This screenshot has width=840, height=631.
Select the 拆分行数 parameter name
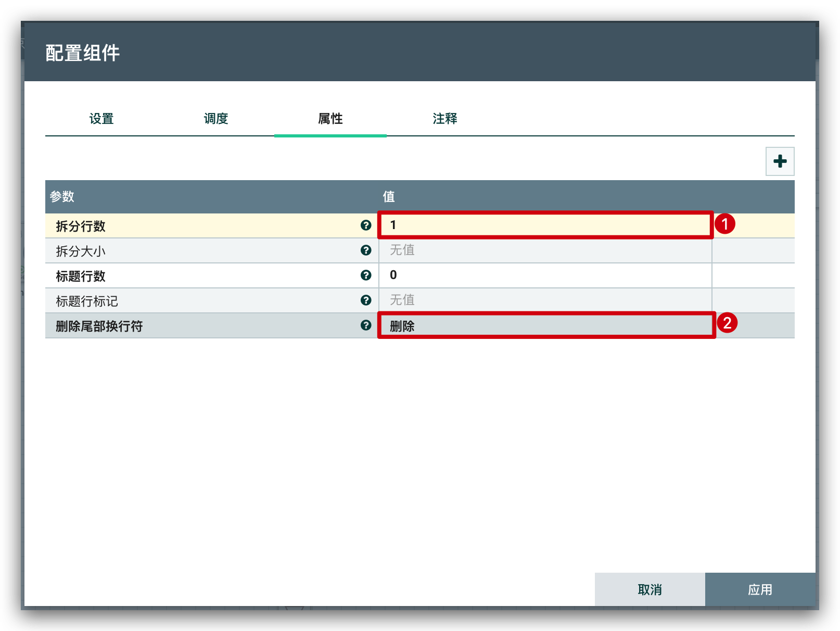[81, 226]
